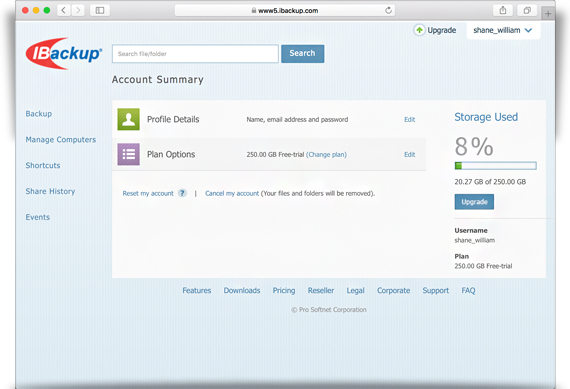The height and width of the screenshot is (389, 570).
Task: Toggle the Safari sidebar button
Action: tap(100, 10)
